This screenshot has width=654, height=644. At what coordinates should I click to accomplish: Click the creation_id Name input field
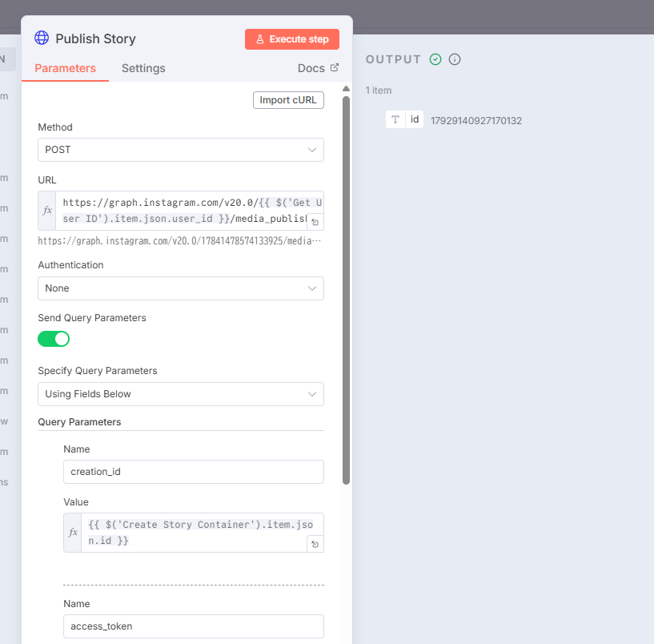click(x=193, y=472)
